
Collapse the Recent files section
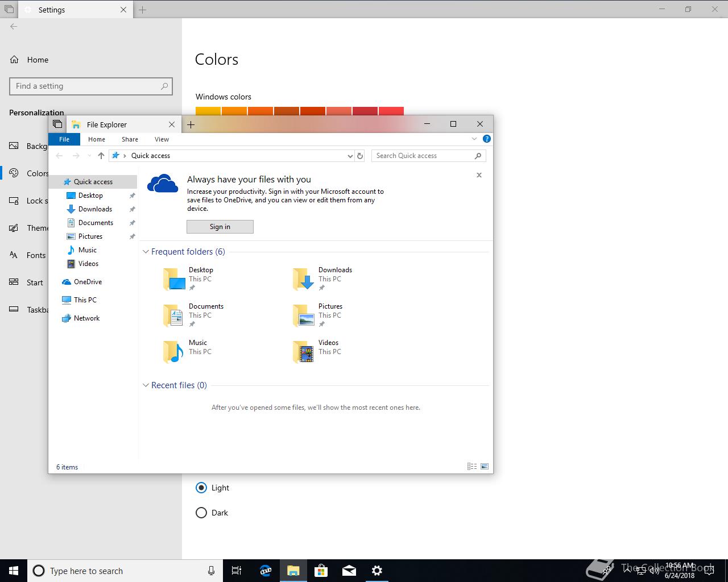pos(146,385)
